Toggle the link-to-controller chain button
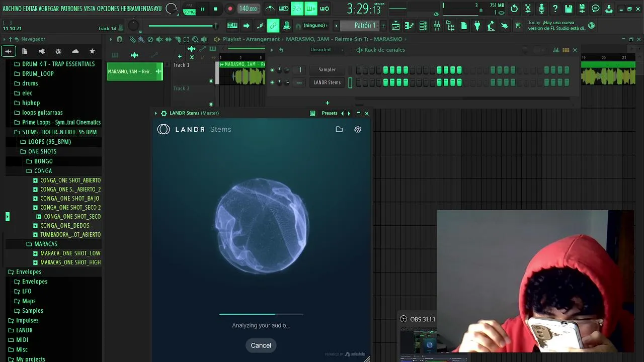Image resolution: width=644 pixels, height=362 pixels. (x=273, y=26)
